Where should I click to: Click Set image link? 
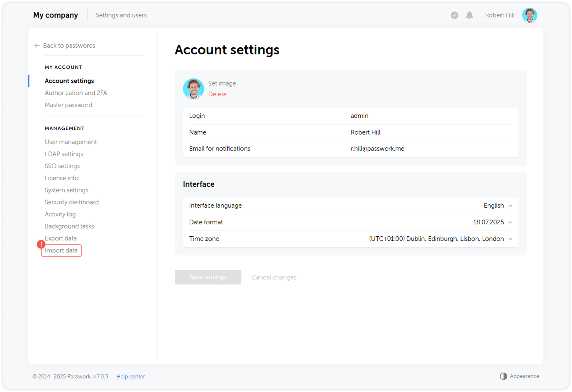pyautogui.click(x=222, y=83)
